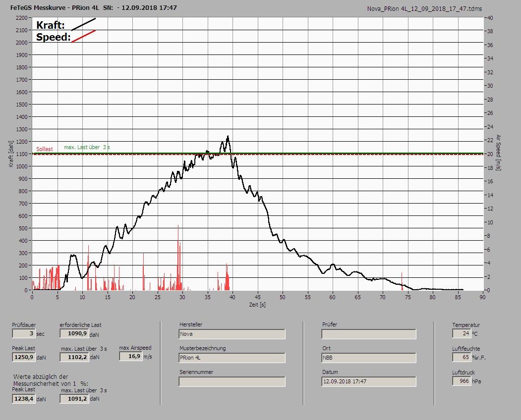Click the 'Musterbezeichnung' label
Viewport: 521px width, 420px height.
coord(203,348)
